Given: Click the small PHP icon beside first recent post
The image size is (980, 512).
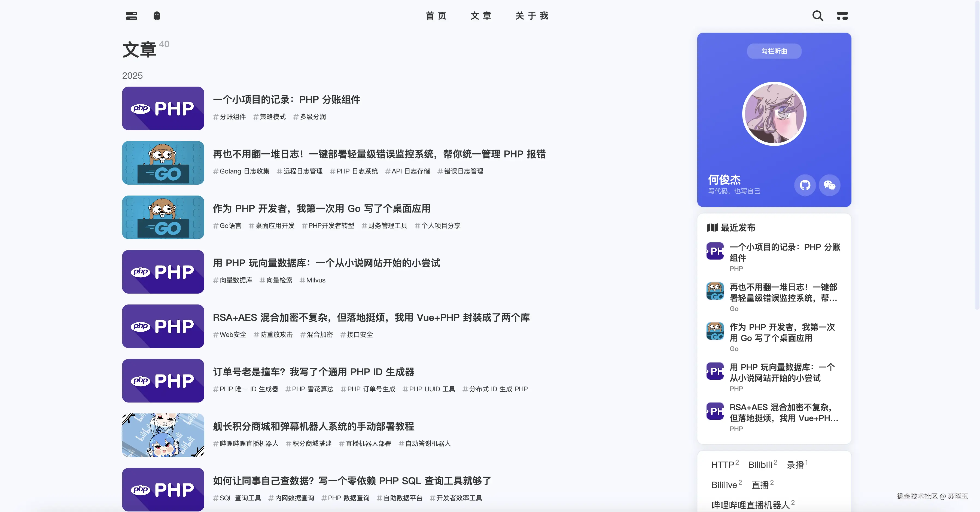Looking at the screenshot, I should click(715, 251).
